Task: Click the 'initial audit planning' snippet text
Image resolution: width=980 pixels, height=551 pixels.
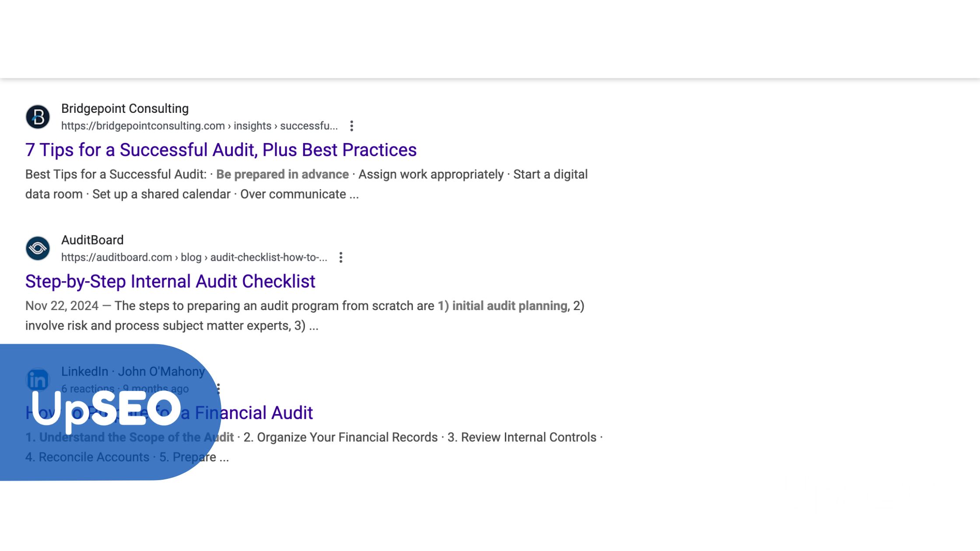Action: coord(510,306)
